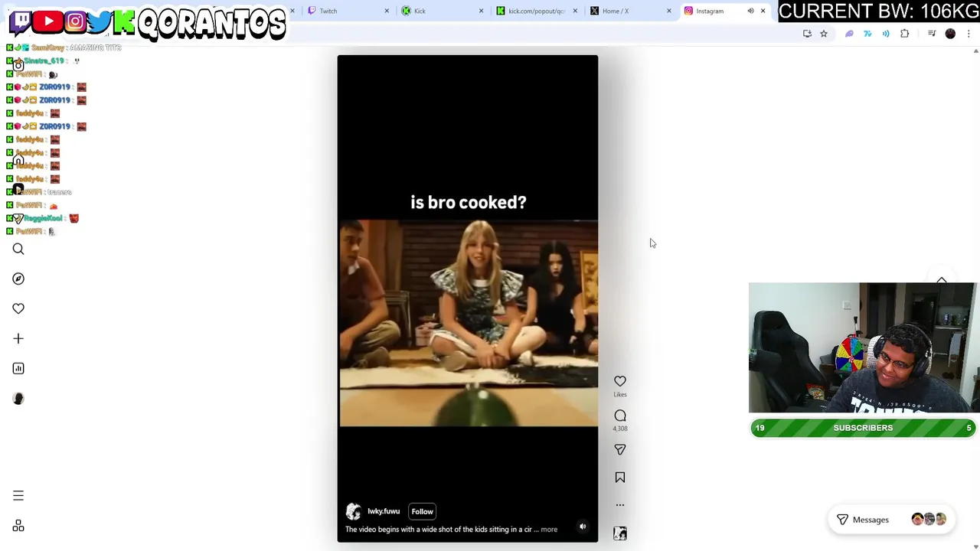
Task: Click the blue sound-wave extension icon
Action: pyautogui.click(x=886, y=34)
